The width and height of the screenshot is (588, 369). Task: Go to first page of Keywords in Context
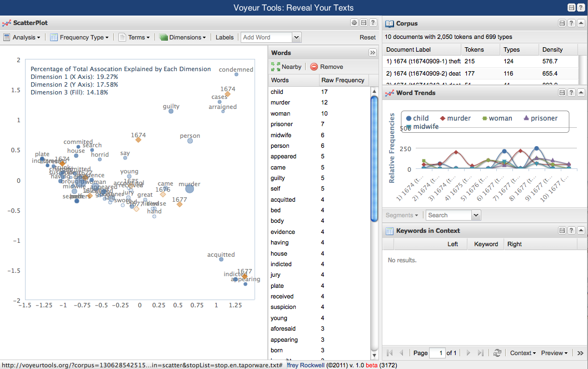pyautogui.click(x=390, y=353)
